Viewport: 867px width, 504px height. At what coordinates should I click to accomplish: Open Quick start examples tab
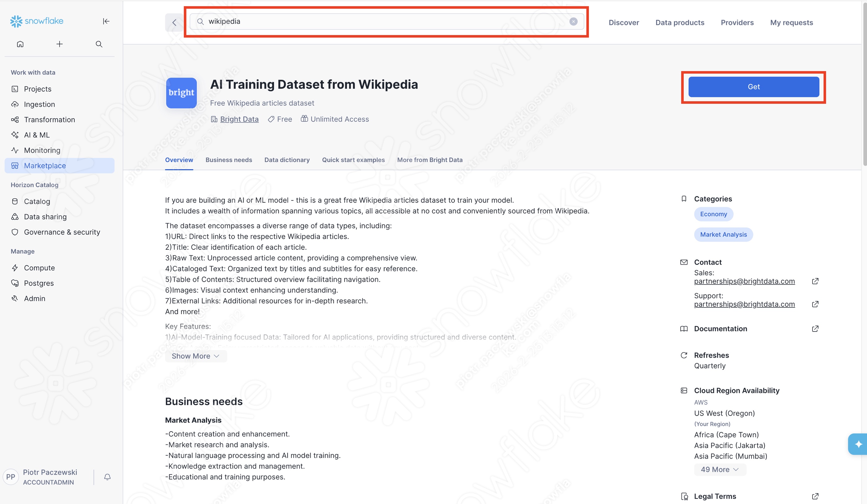[x=353, y=160]
